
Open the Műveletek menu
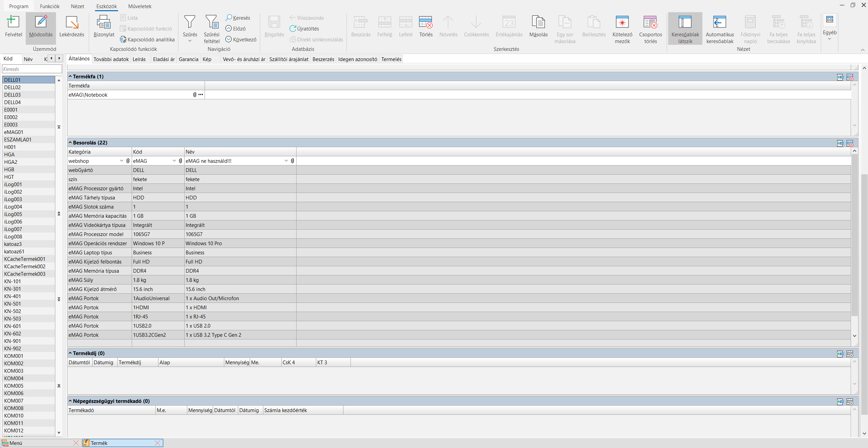pyautogui.click(x=139, y=6)
